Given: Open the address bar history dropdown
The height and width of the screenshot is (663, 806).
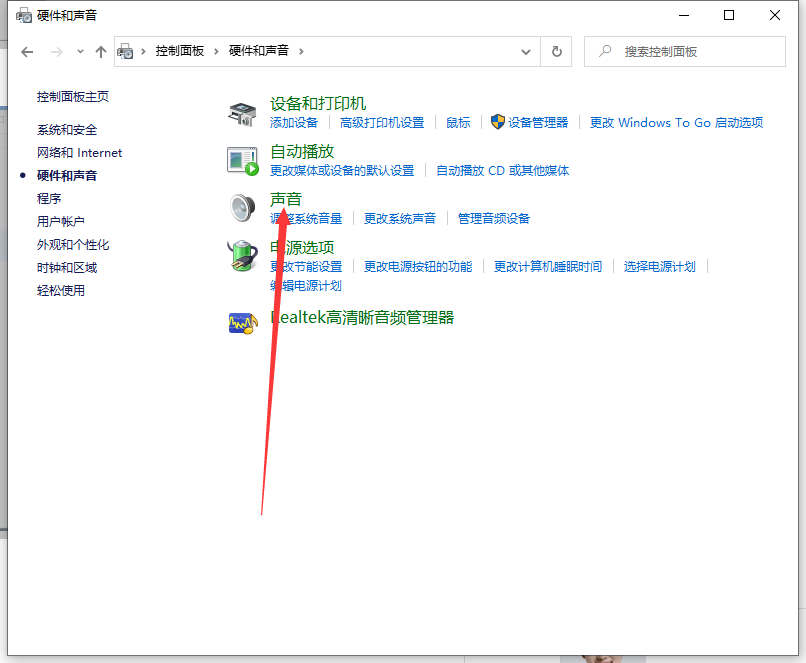Looking at the screenshot, I should point(527,51).
